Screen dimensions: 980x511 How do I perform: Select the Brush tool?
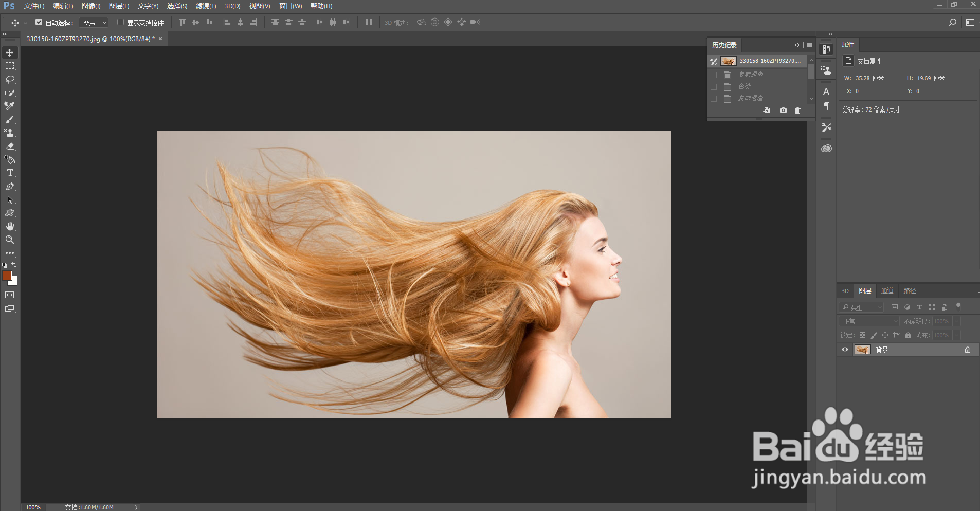(10, 119)
